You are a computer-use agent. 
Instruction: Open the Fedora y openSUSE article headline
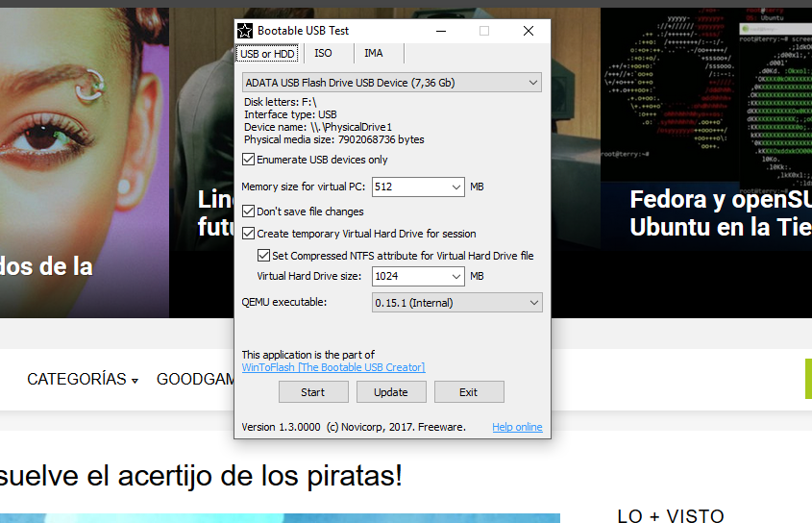coord(721,213)
